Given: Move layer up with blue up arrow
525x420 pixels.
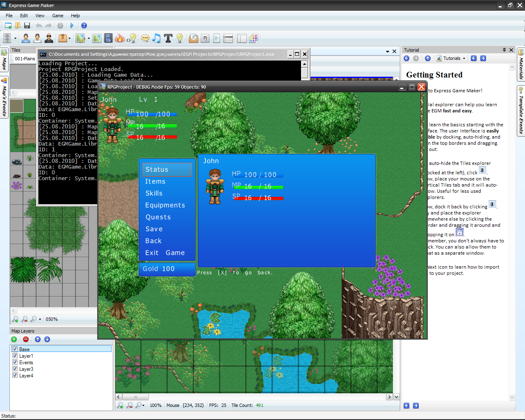Looking at the screenshot, I should 38,339.
